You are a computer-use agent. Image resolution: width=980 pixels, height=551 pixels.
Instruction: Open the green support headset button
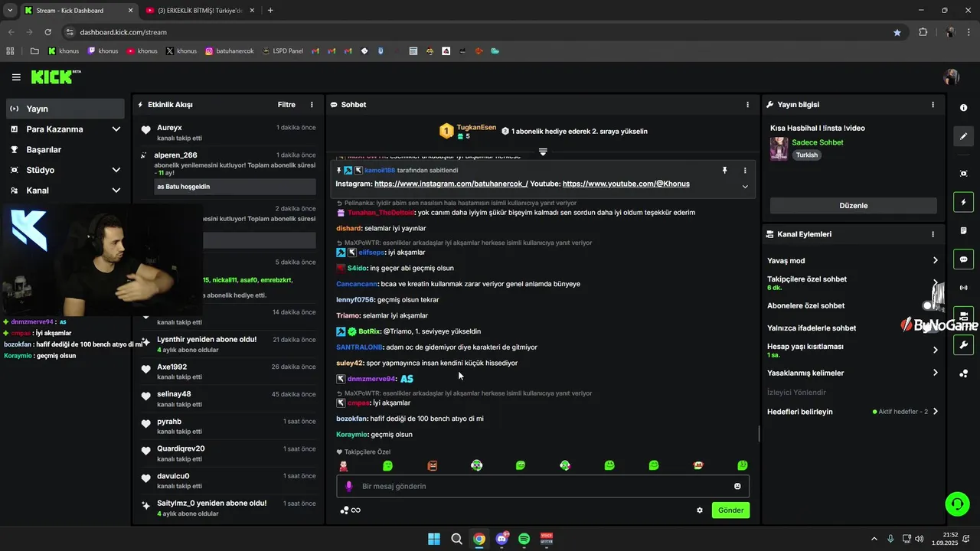click(958, 504)
